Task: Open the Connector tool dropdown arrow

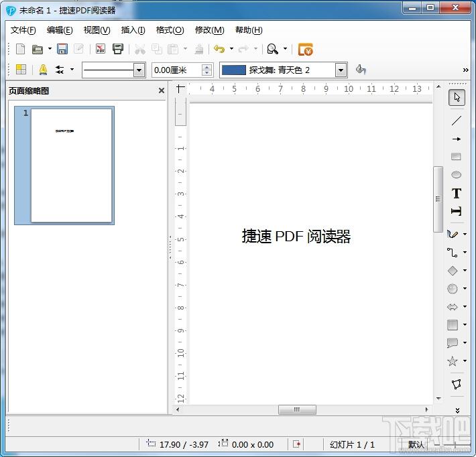Action: click(x=465, y=252)
